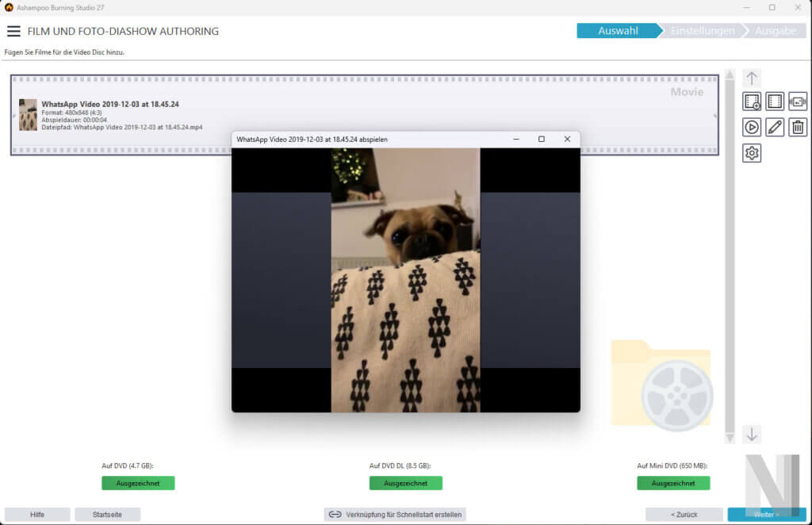Image resolution: width=812 pixels, height=525 pixels.
Task: Open settings via the gear icon
Action: tap(752, 153)
